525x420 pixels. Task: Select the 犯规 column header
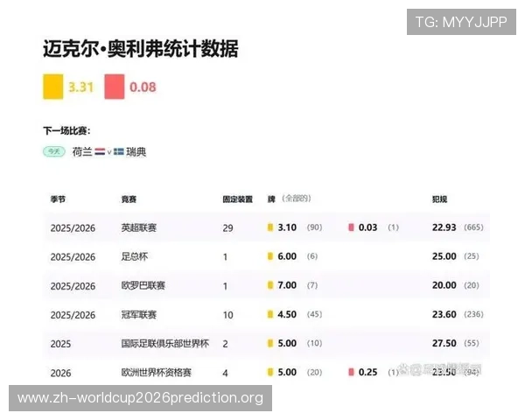tap(439, 199)
